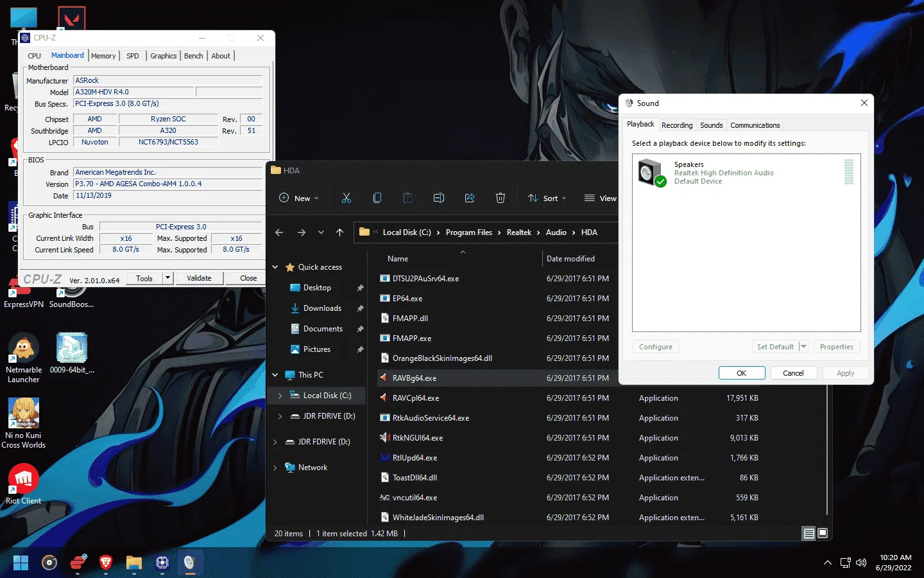Open the SPD tab in CPU-Z

coord(133,56)
